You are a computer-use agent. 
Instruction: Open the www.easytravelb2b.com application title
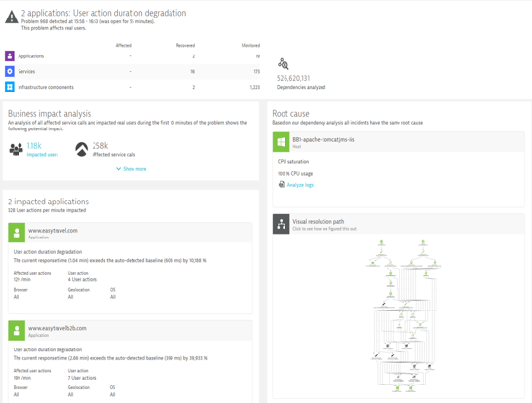[x=57, y=328]
